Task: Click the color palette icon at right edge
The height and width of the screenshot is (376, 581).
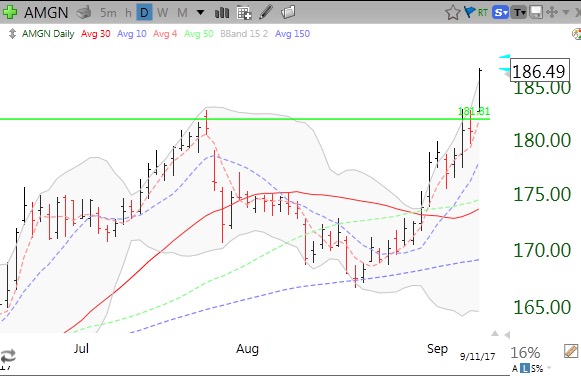Action: click(x=577, y=34)
